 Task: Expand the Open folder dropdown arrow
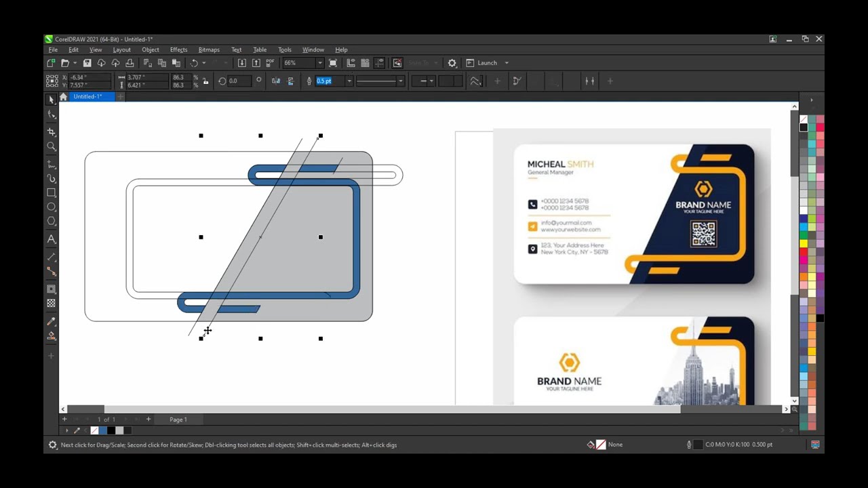click(x=74, y=63)
